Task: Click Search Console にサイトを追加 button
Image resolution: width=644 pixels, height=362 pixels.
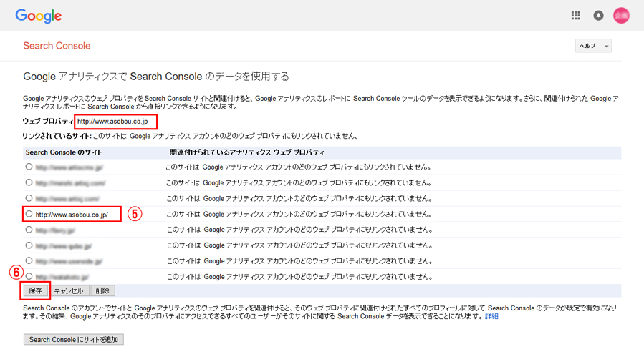Action: [x=74, y=339]
